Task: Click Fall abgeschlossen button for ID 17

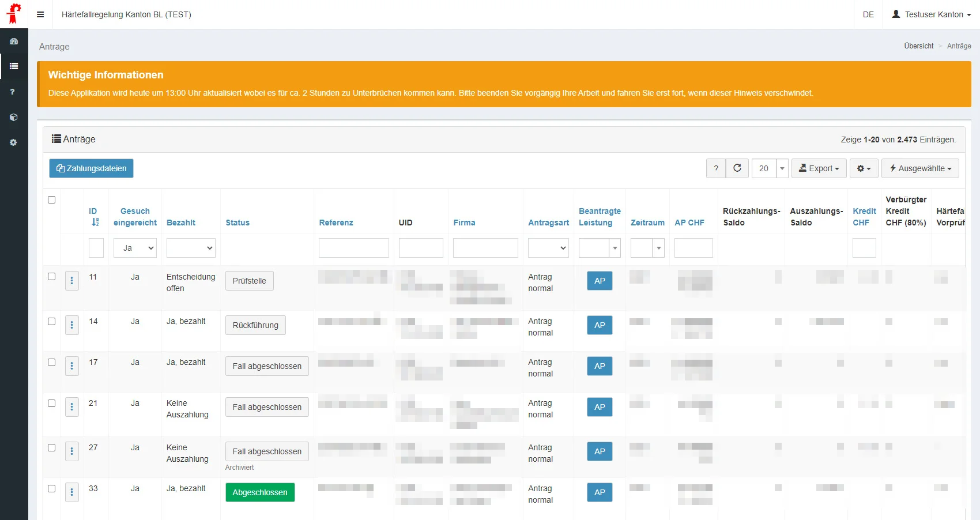Action: (267, 366)
